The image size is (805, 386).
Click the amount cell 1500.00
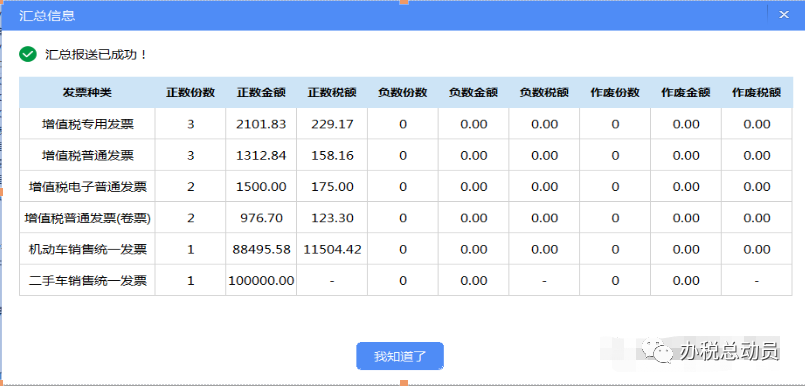261,187
